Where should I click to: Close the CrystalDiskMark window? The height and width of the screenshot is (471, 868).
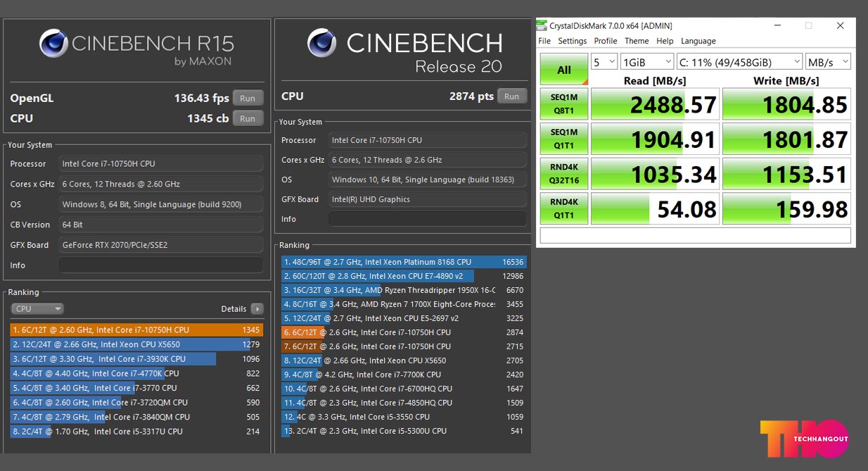click(x=841, y=26)
